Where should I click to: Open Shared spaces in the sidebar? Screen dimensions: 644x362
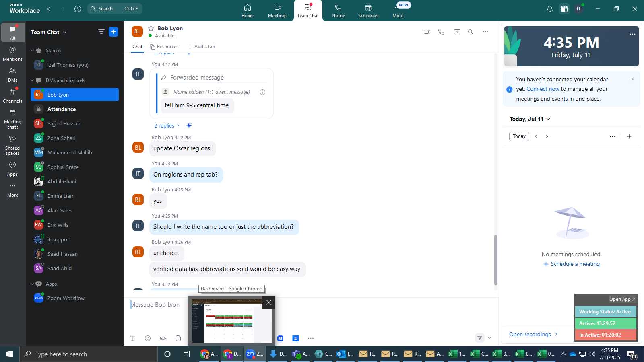(x=12, y=146)
